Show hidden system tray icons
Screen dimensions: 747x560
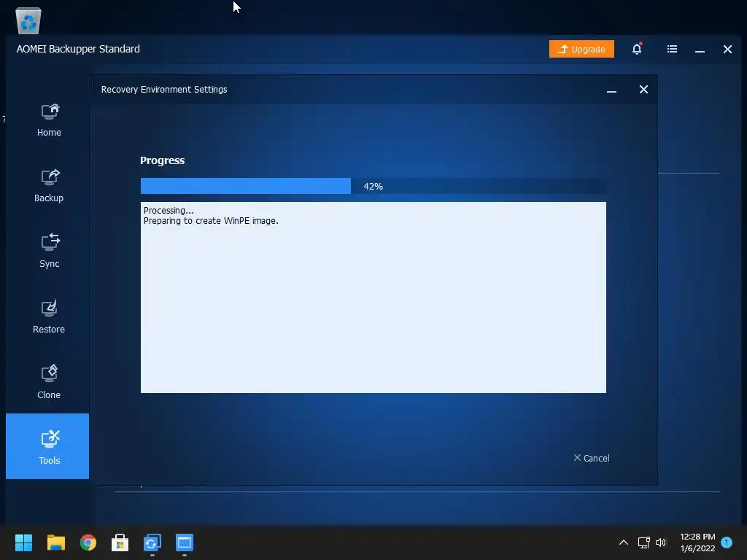(x=624, y=542)
